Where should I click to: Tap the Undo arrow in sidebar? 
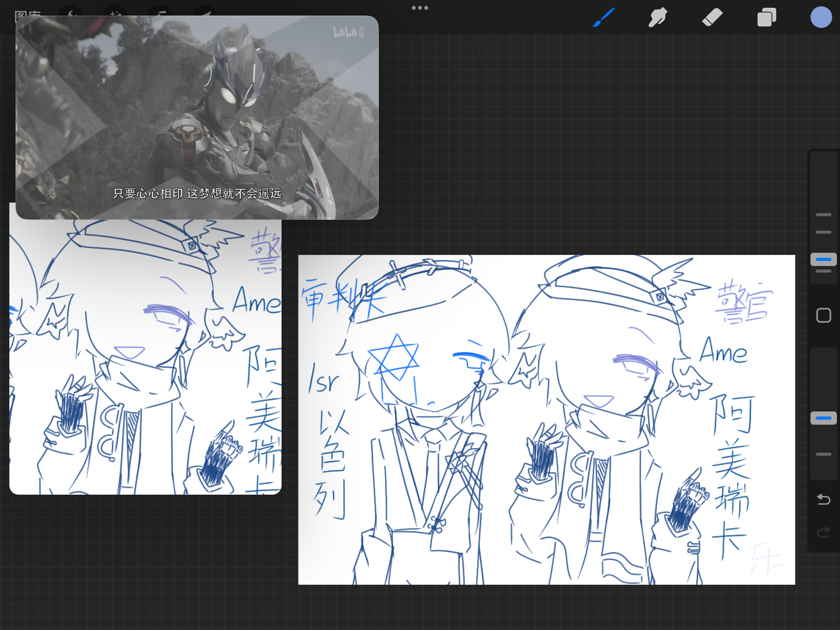coord(823,499)
